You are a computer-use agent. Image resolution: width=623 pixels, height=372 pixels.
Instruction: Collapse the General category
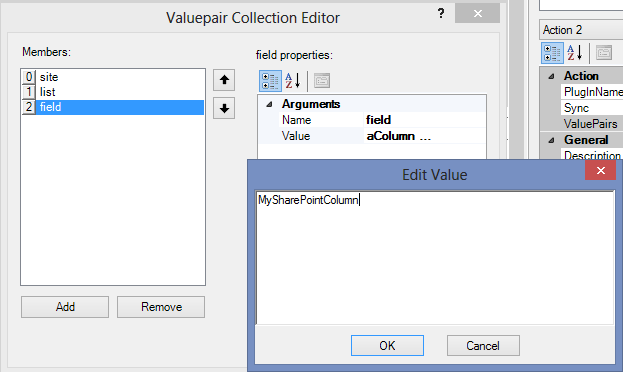[x=551, y=140]
